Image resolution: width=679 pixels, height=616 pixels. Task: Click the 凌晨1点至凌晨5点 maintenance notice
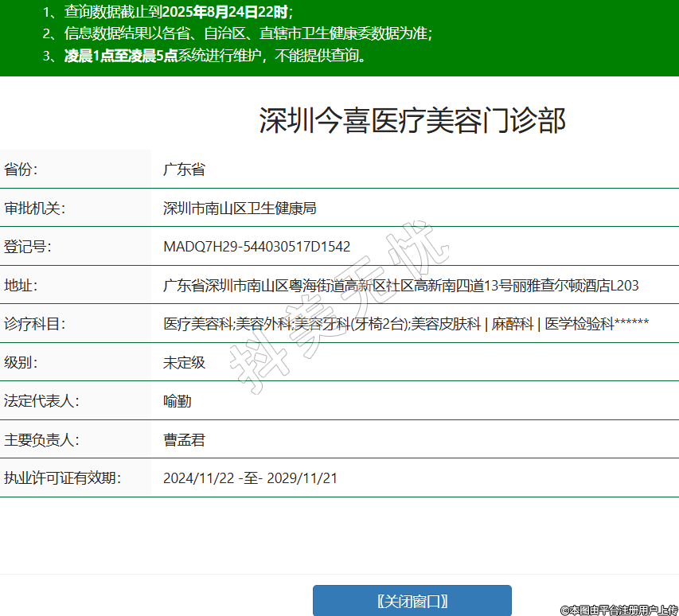121,56
